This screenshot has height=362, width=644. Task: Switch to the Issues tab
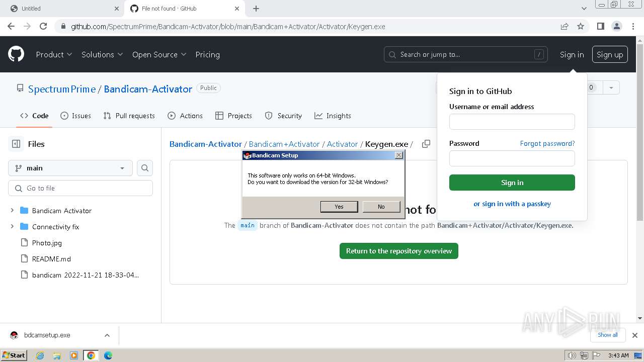tap(75, 116)
